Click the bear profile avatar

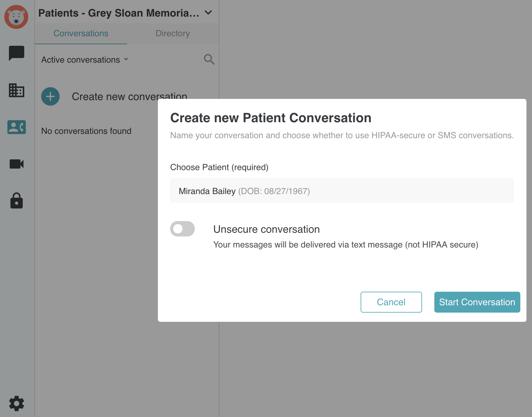(16, 17)
